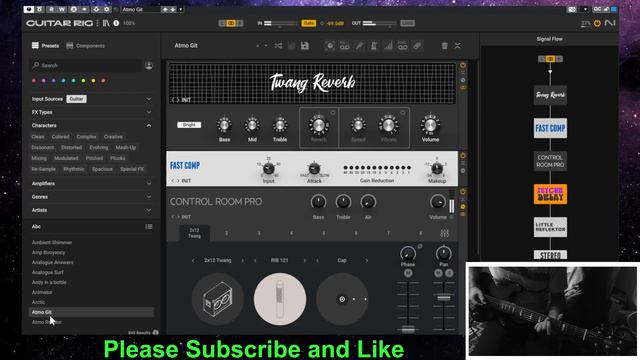Open the mixer view icon in Control Room Pro
Screen dimensions: 640x360
tap(444, 233)
